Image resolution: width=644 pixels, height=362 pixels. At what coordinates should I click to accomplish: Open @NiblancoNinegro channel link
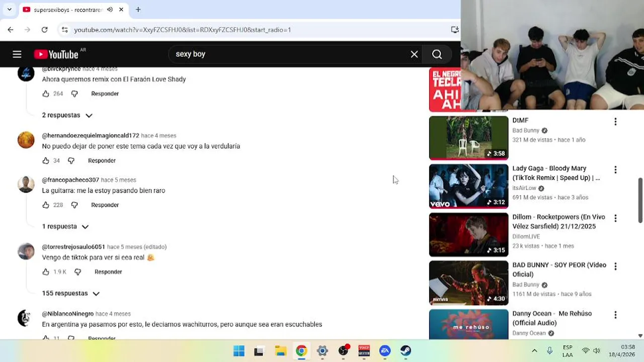click(67, 313)
